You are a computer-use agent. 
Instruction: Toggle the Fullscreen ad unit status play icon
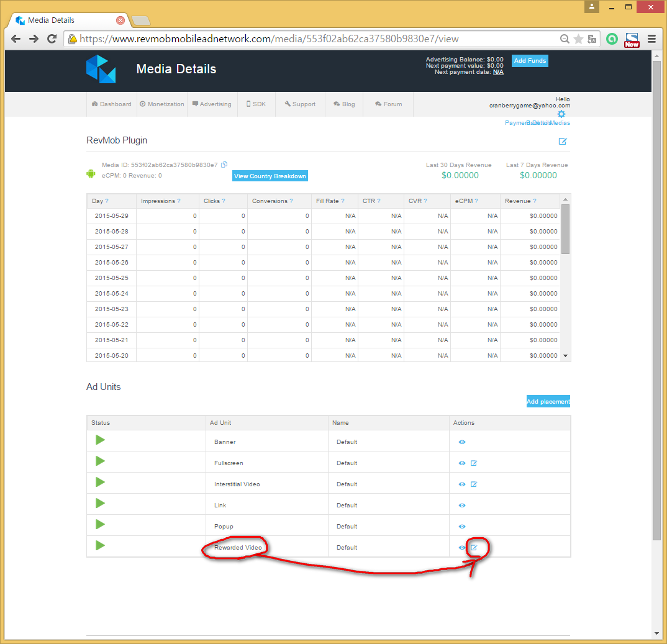pos(100,461)
